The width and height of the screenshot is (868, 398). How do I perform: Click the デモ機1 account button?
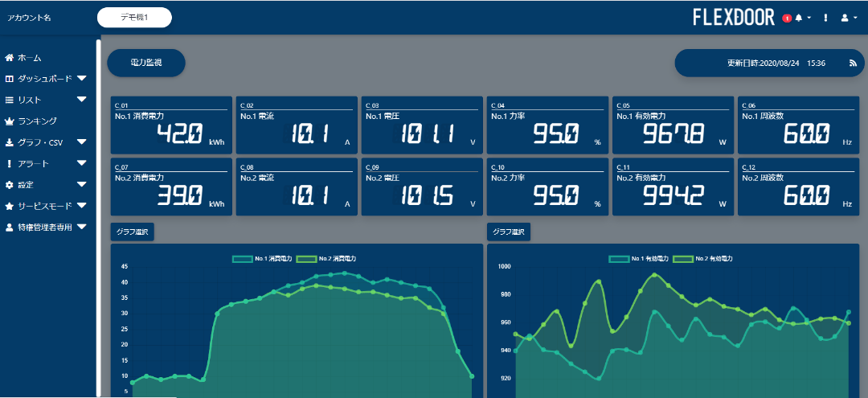134,17
